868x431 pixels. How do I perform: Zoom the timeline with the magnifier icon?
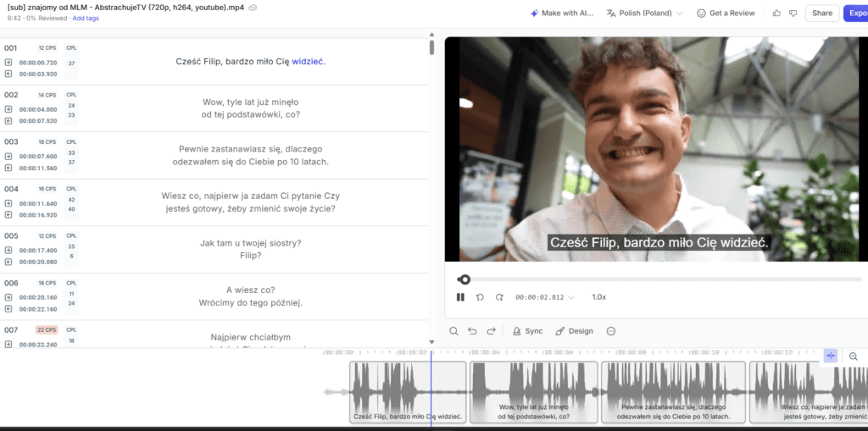click(854, 356)
